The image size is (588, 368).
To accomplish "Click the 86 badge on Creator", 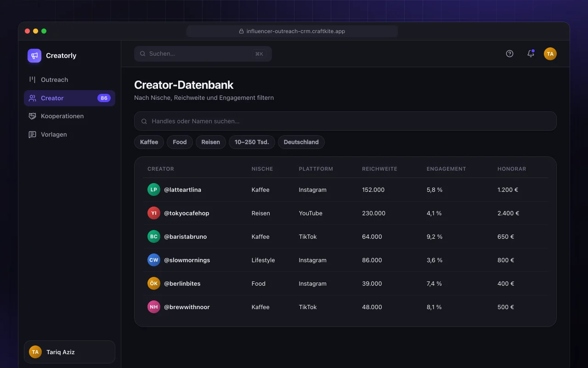I will (x=104, y=98).
